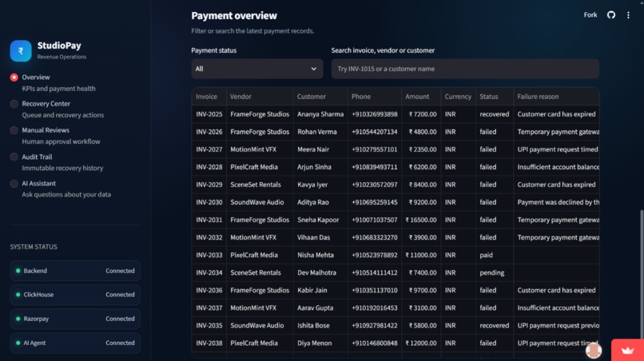
Task: Click the Razorpay Connected status card
Action: 75,319
